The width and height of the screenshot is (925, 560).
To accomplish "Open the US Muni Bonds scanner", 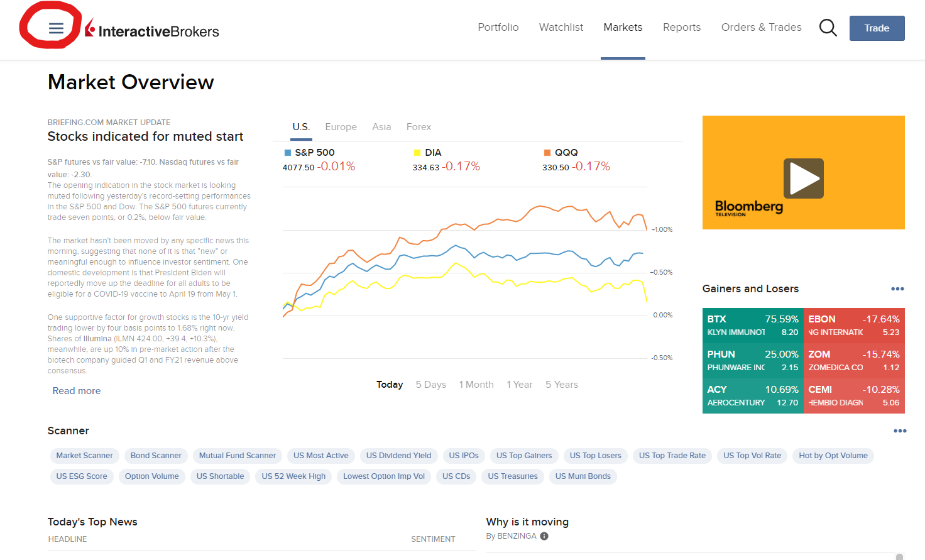I will (583, 476).
